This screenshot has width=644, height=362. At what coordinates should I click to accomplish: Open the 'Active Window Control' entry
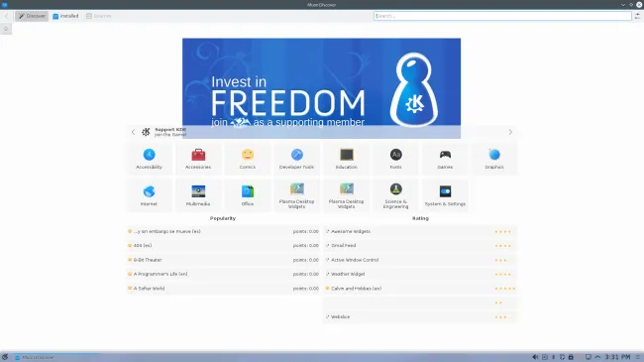click(x=420, y=260)
